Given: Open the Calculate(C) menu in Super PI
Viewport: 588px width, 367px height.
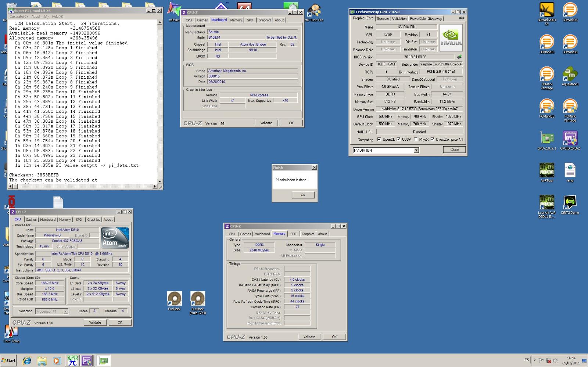Looking at the screenshot, I should click(18, 17).
